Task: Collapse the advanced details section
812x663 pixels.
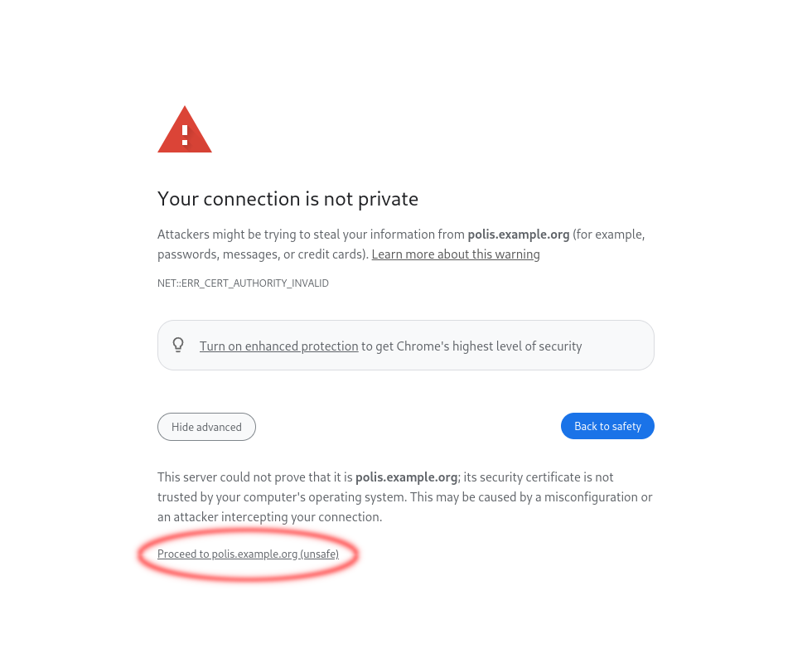Action: click(206, 426)
